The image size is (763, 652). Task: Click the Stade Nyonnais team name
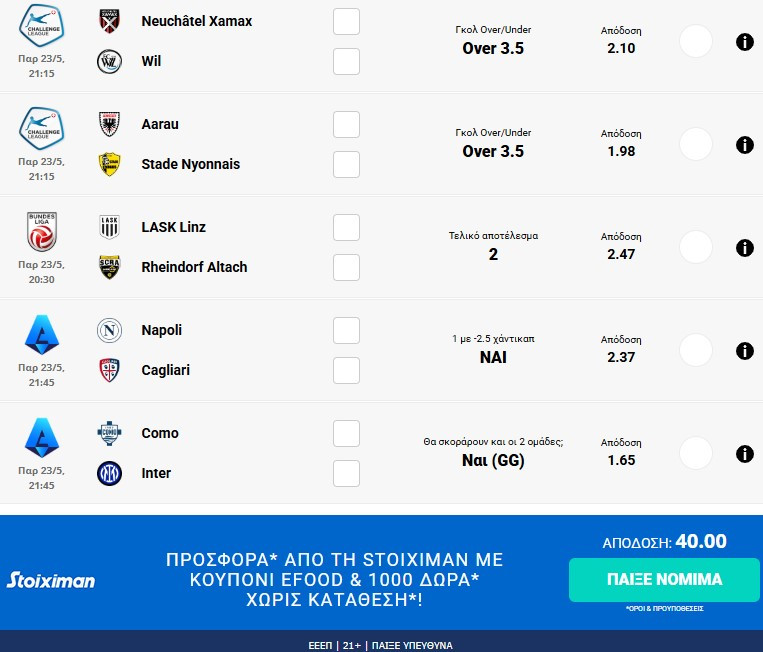(191, 164)
